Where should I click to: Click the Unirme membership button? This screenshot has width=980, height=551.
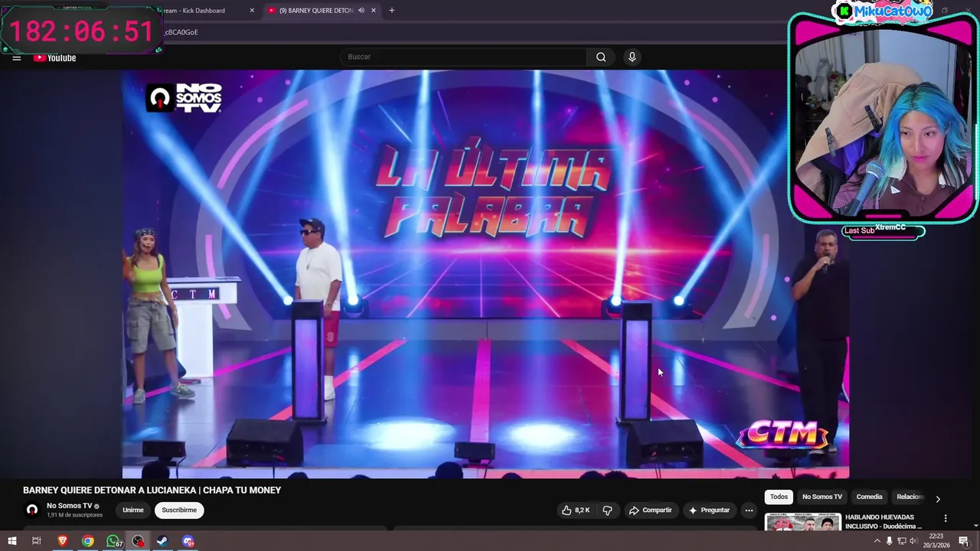tap(133, 510)
